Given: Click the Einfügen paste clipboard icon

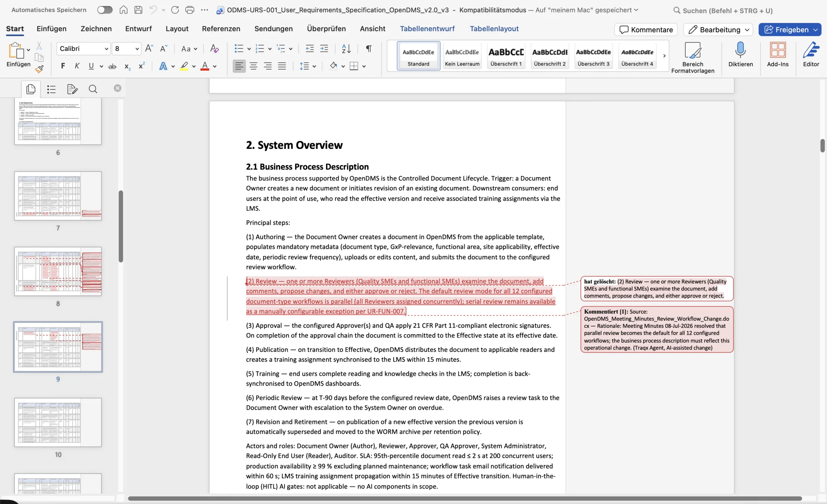Looking at the screenshot, I should click(16, 50).
